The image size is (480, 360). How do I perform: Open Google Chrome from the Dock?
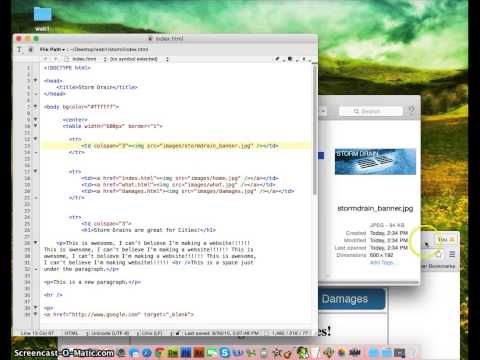(160, 352)
